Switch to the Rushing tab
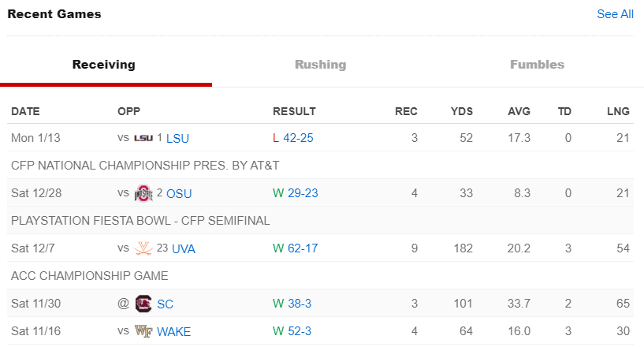This screenshot has height=347, width=644. pos(320,65)
